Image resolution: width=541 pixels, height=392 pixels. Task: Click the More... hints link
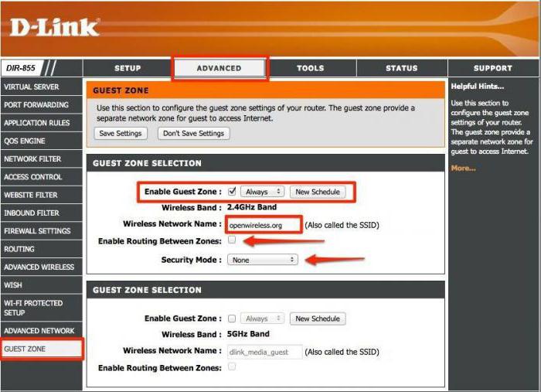pyautogui.click(x=463, y=168)
